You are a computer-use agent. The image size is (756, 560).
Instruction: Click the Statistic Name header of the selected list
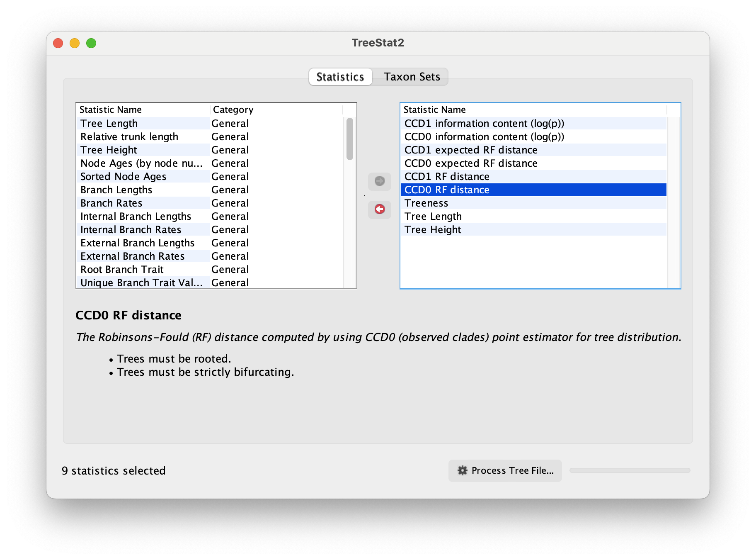[534, 110]
